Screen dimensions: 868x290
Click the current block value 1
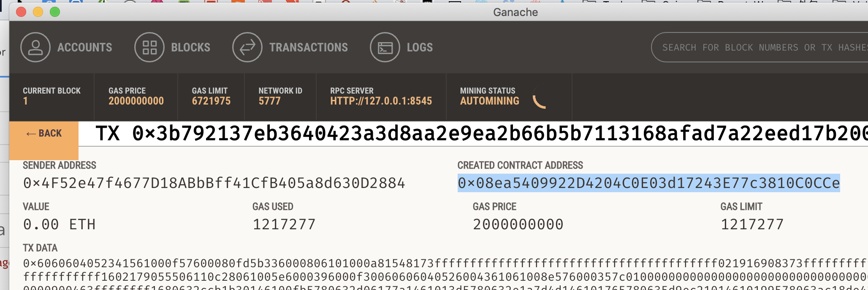click(x=25, y=101)
